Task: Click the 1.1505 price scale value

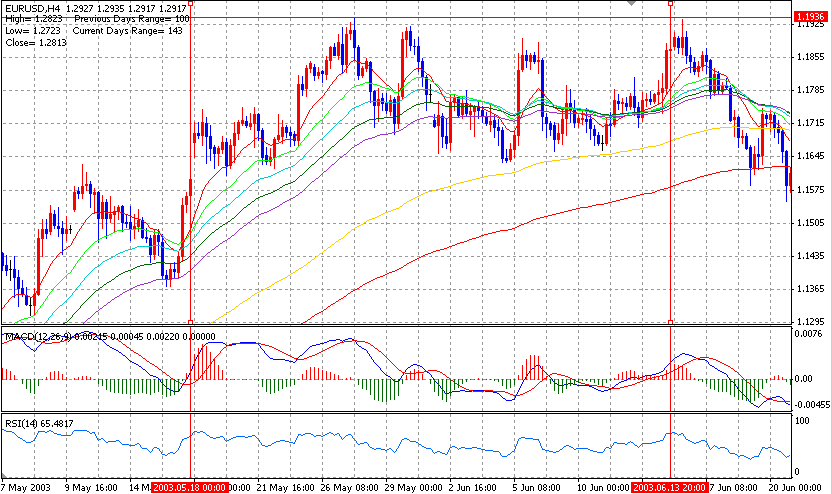Action: tap(811, 222)
